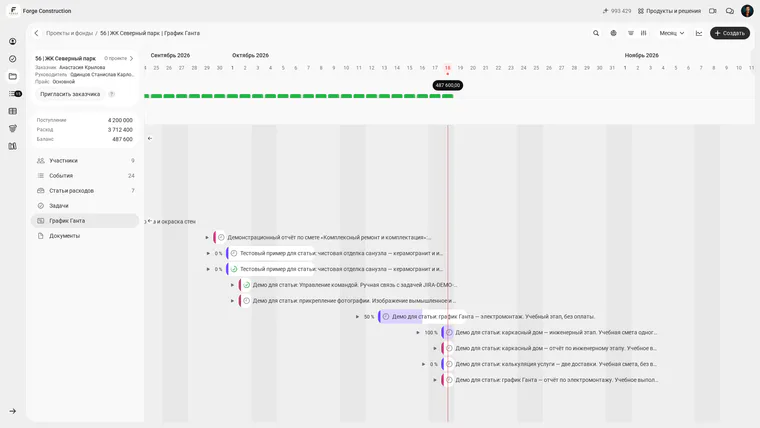Select day 18 today marker in timeline
The width and height of the screenshot is (760, 428).
click(x=447, y=68)
